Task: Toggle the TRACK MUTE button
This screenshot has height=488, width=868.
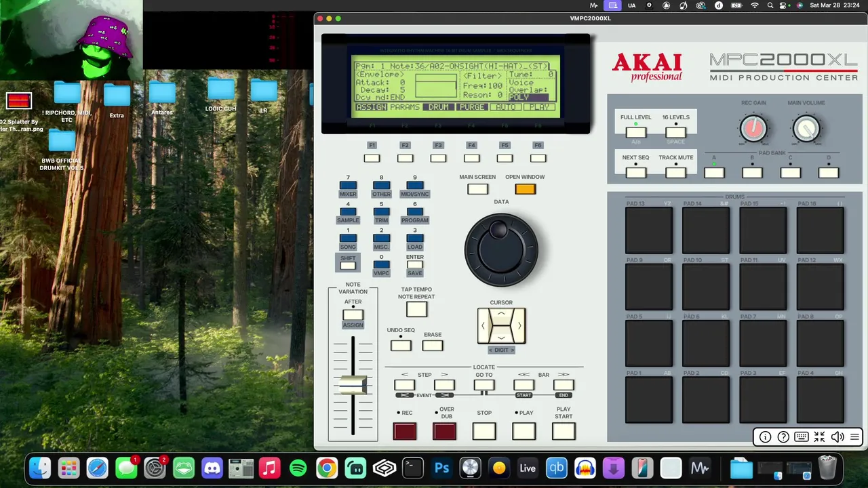Action: 675,173
